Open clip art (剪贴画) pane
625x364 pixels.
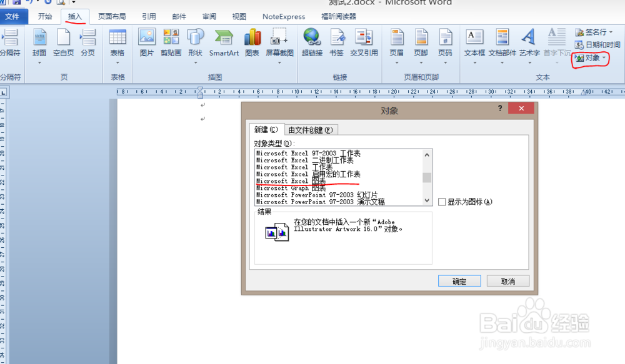(x=171, y=43)
